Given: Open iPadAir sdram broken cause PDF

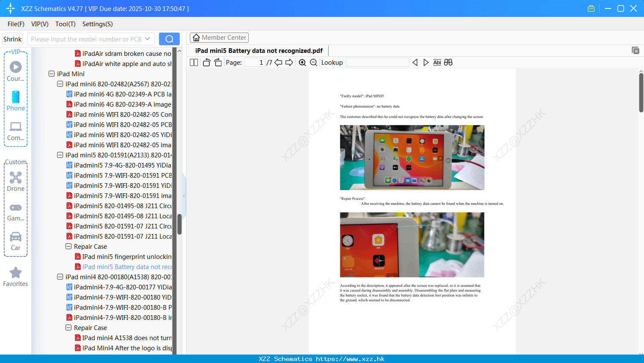Looking at the screenshot, I should (x=123, y=53).
